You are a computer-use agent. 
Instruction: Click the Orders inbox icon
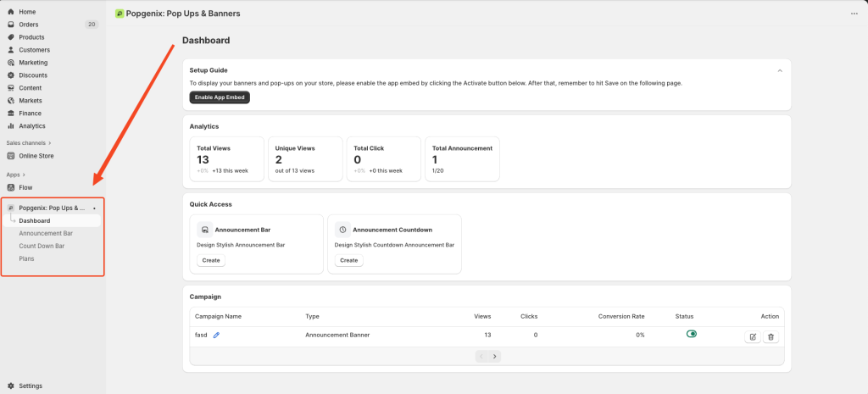click(11, 25)
